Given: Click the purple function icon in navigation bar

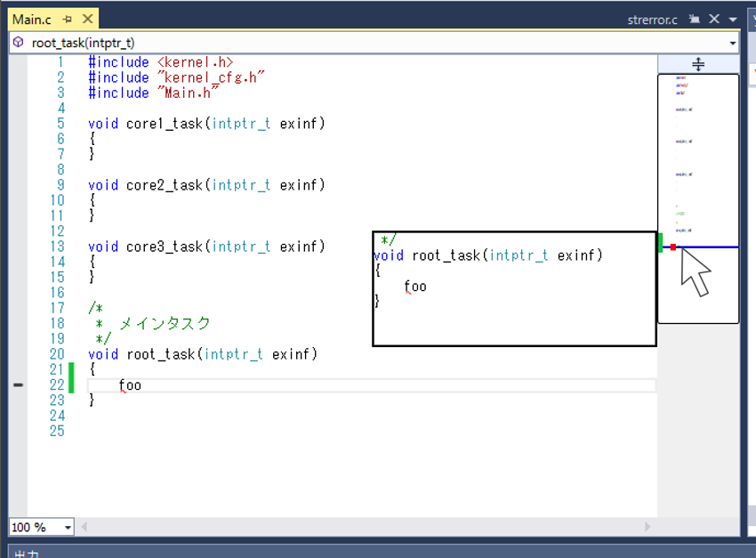Looking at the screenshot, I should click(x=18, y=43).
